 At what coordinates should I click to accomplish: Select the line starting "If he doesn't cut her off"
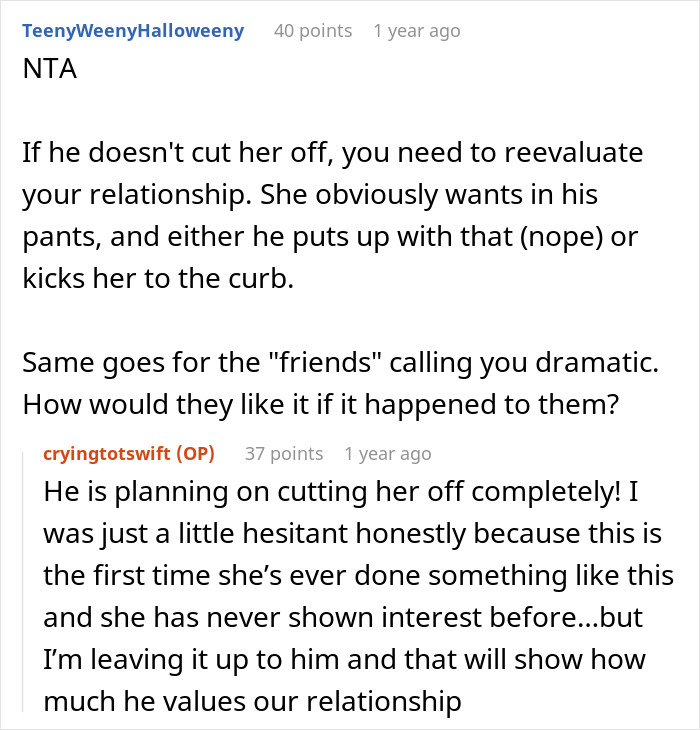[x=332, y=154]
